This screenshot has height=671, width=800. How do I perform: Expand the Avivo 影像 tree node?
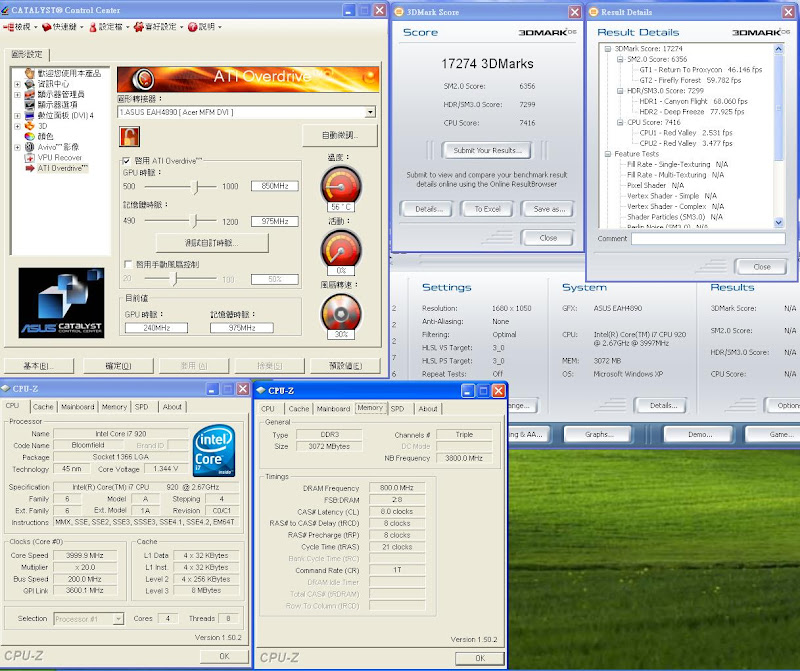17,147
